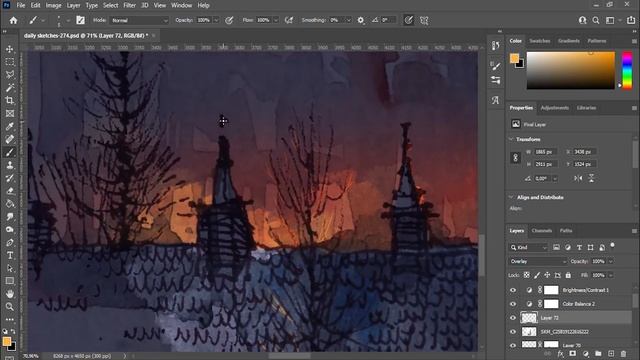This screenshot has width=640, height=360.
Task: Select the Crop tool
Action: click(x=10, y=100)
